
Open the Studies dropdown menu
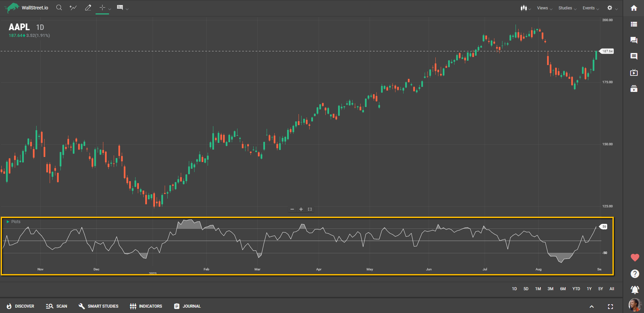[567, 8]
